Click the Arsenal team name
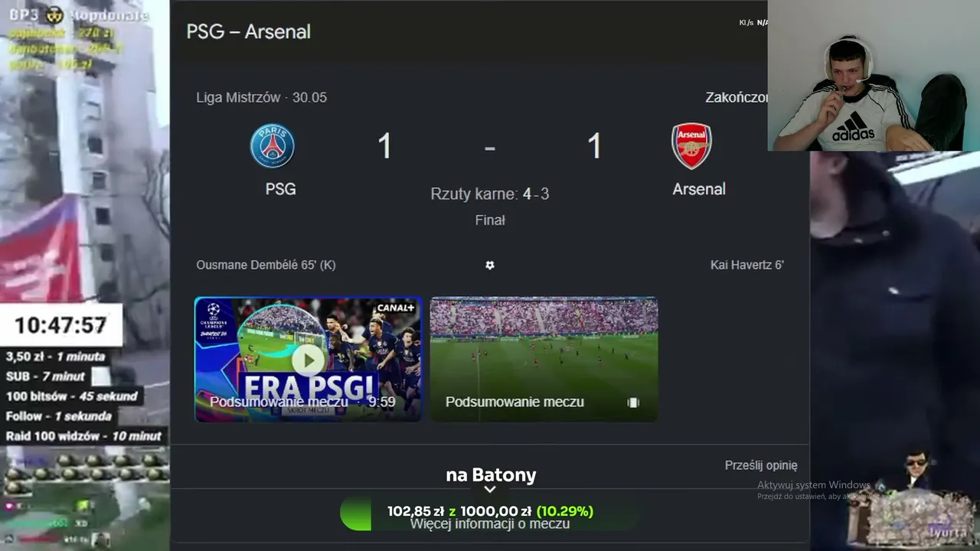Image resolution: width=980 pixels, height=551 pixels. 699,189
